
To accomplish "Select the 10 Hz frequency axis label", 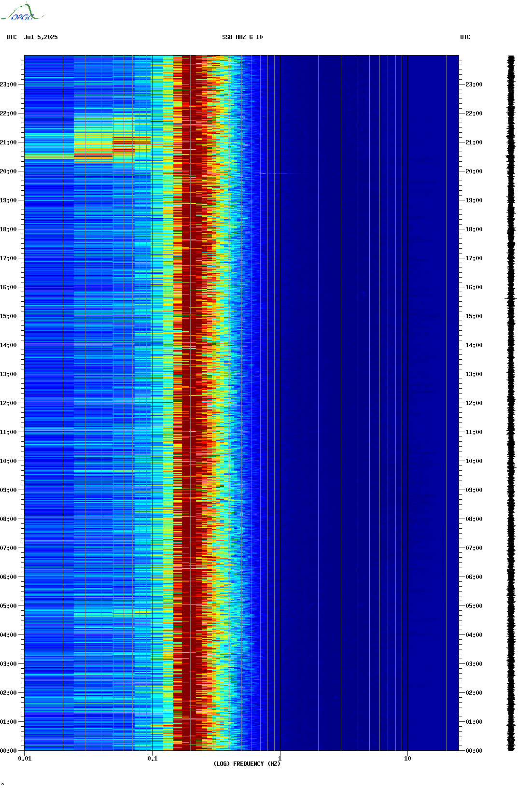I will coord(407,759).
